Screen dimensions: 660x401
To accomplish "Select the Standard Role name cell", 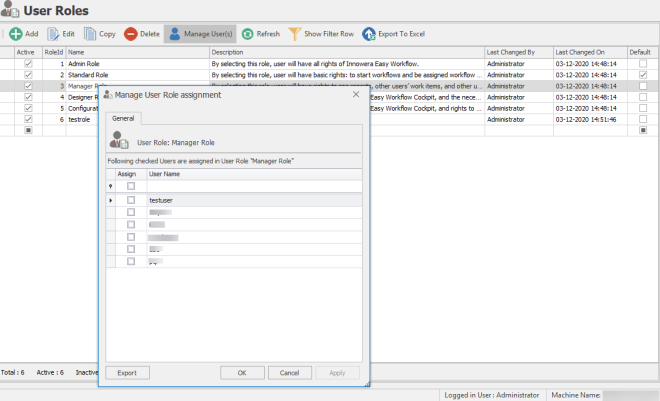I will pos(137,74).
